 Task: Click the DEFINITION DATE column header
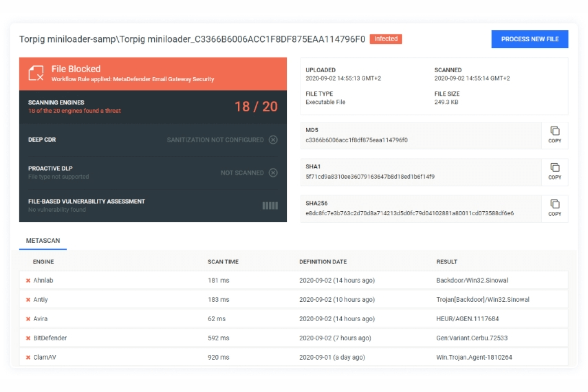323,262
